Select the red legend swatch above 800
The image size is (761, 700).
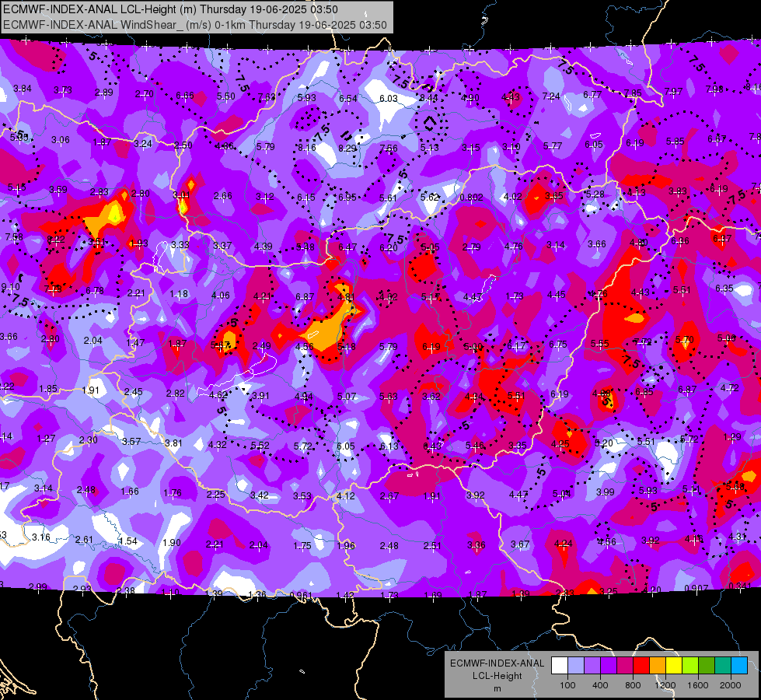pos(641,666)
